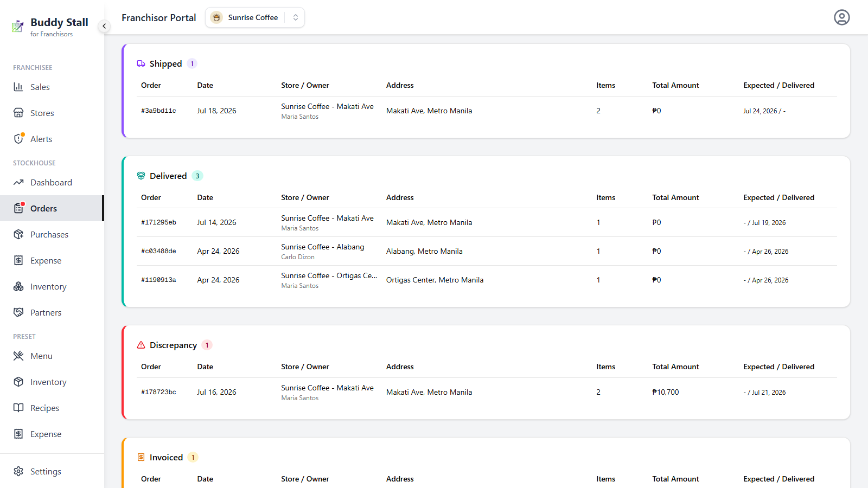Open delivered order #1190913a
The height and width of the screenshot is (488, 868).
click(487, 280)
